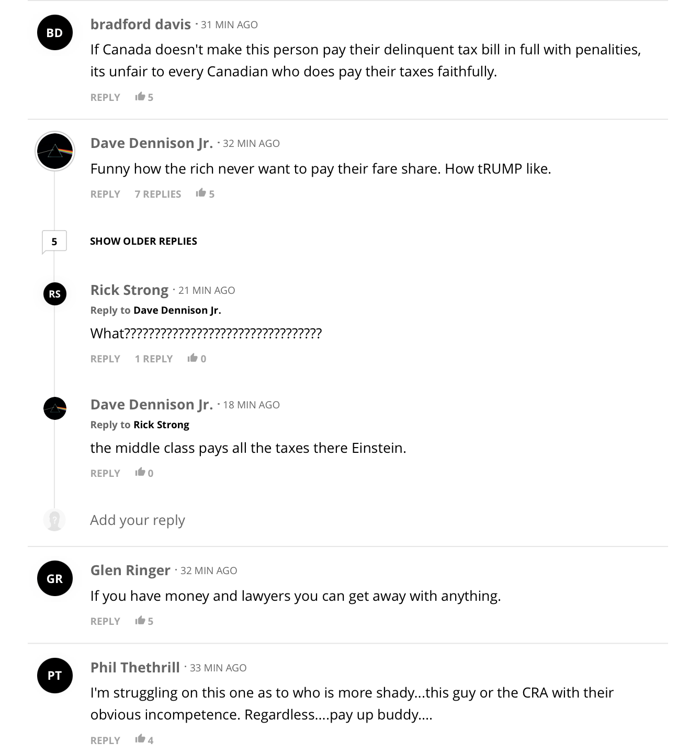The image size is (700, 754).
Task: Like Glen Ringer's comment with thumbs-up
Action: [140, 621]
